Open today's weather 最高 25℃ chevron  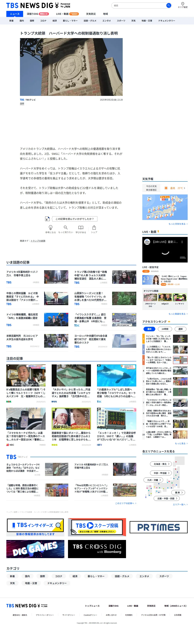point(184,188)
